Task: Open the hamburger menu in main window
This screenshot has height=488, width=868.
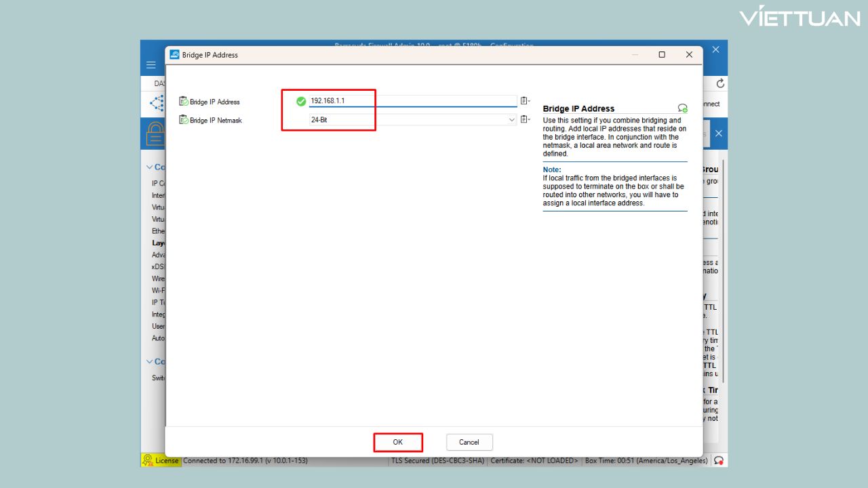Action: pyautogui.click(x=151, y=65)
